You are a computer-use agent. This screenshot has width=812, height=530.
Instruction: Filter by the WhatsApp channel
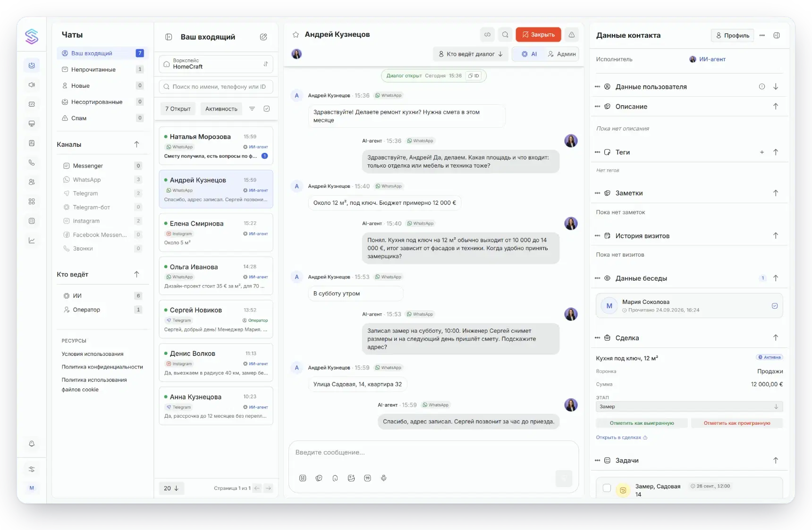[x=102, y=180]
